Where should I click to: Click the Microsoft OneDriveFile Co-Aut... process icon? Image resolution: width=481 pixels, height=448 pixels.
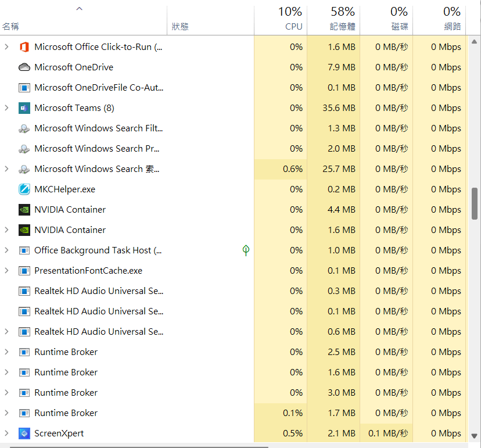24,88
